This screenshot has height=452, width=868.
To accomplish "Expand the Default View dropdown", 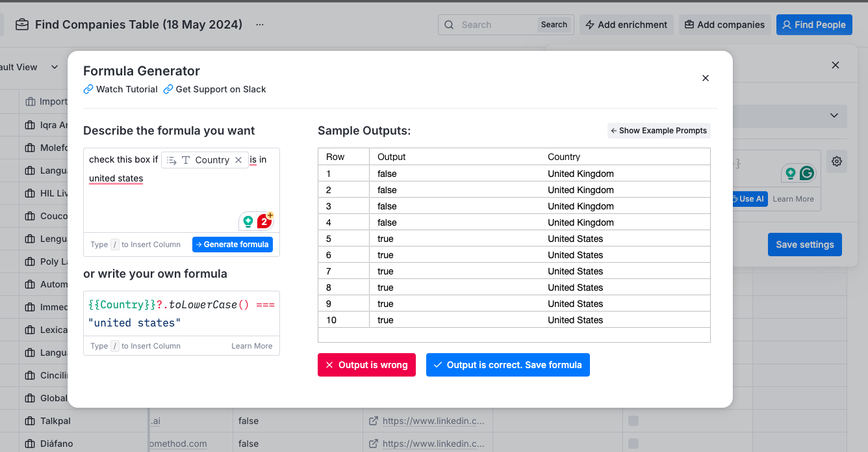I will point(55,67).
